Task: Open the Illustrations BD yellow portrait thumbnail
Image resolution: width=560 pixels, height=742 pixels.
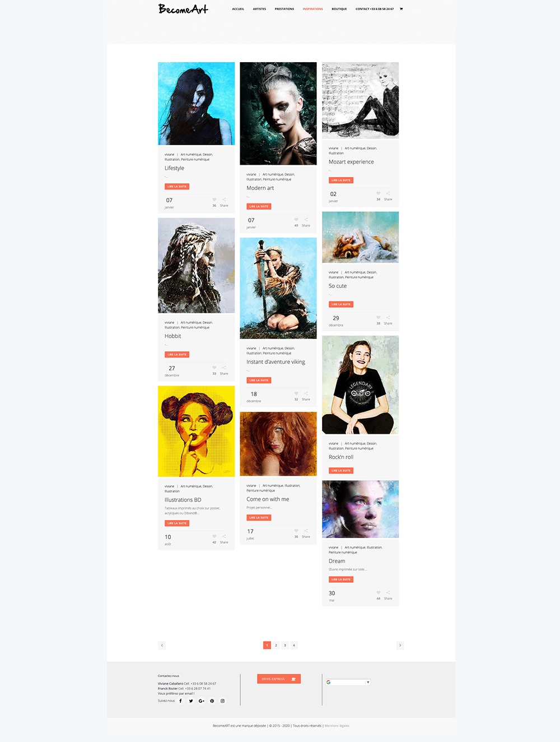Action: [x=196, y=431]
